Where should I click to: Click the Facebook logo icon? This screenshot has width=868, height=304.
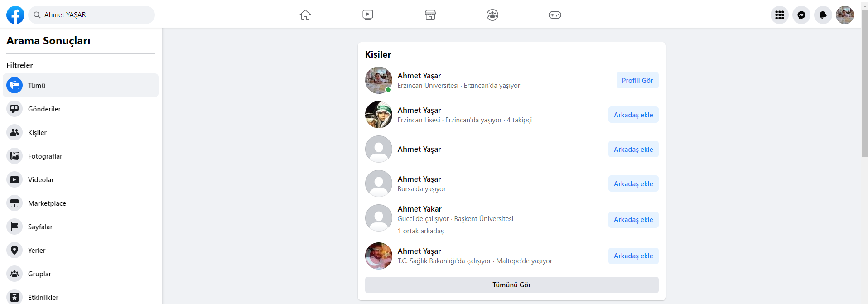15,15
